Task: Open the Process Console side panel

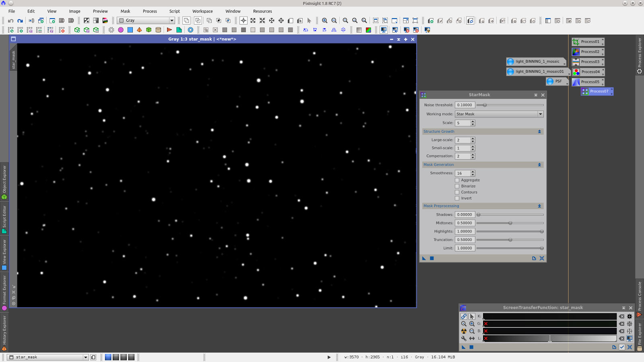Action: pyautogui.click(x=639, y=298)
